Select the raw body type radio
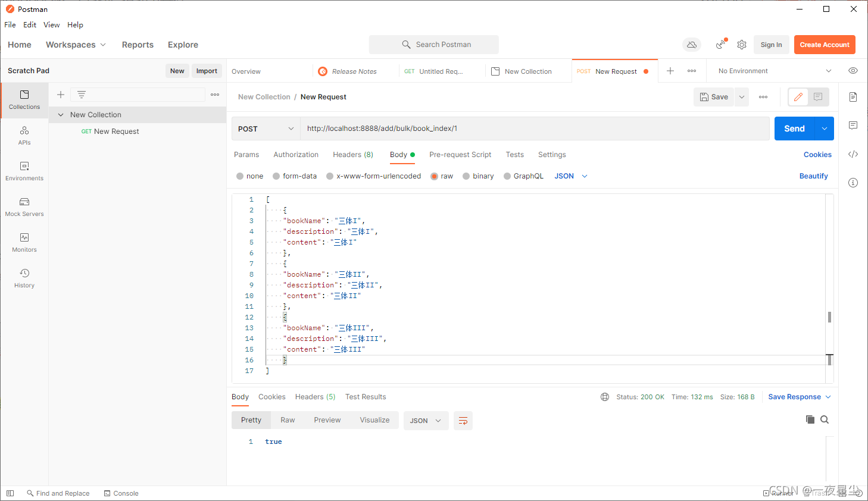Viewport: 868px width, 501px height. (434, 176)
